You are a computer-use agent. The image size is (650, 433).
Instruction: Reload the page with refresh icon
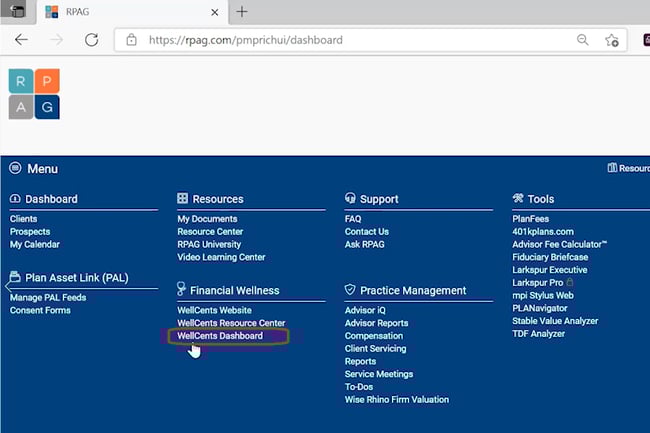pos(92,40)
